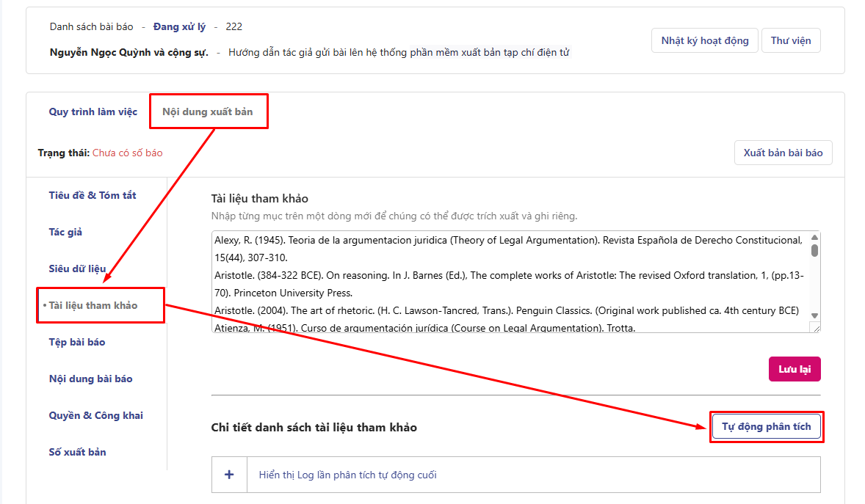Viewport: 865px width, 504px height.
Task: Open the "Tệp bài báo" section
Action: click(x=77, y=342)
